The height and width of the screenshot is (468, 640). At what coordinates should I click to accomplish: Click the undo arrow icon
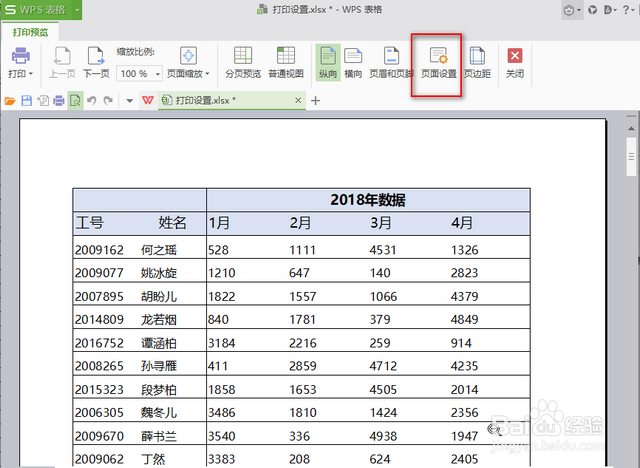tap(91, 100)
